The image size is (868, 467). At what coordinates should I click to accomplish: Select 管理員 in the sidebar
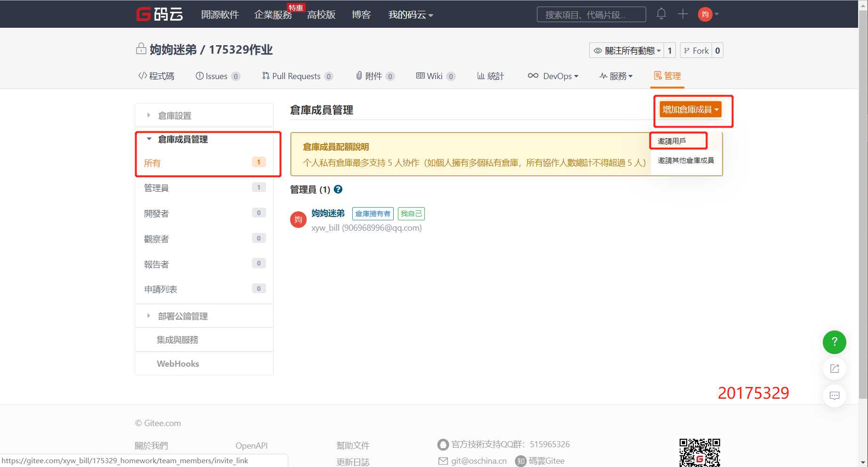[x=204, y=188]
